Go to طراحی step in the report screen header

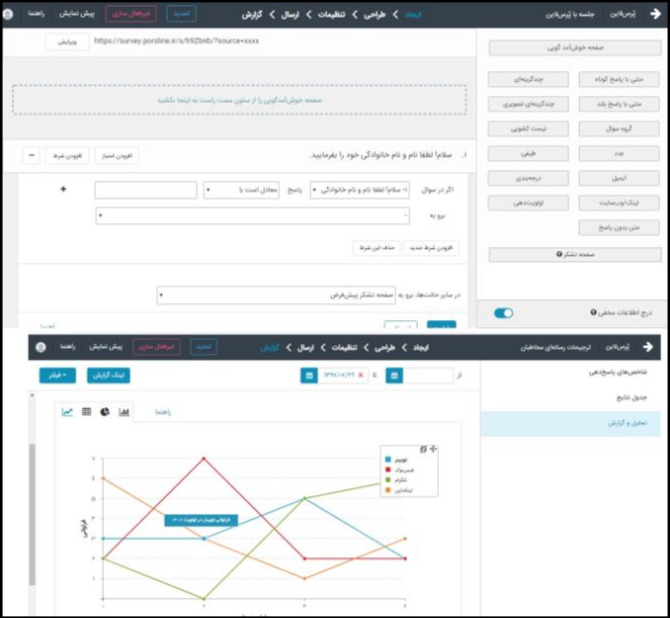[x=385, y=347]
